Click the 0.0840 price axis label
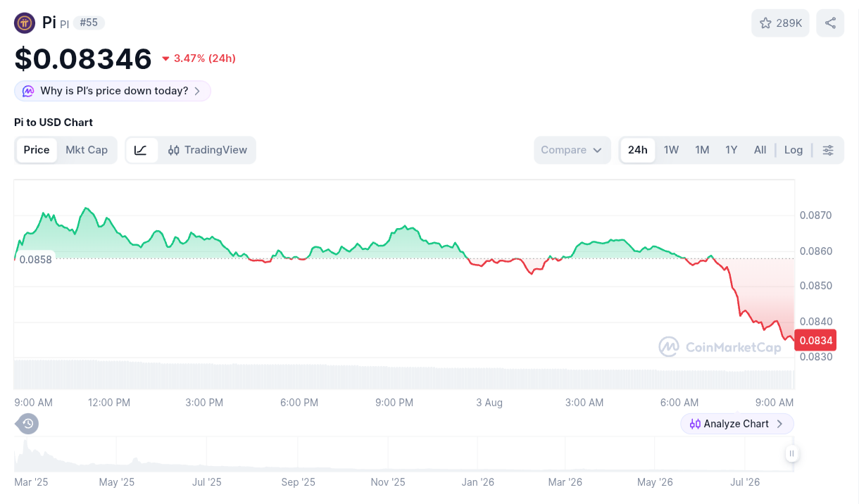Image resolution: width=859 pixels, height=504 pixels. pyautogui.click(x=815, y=322)
